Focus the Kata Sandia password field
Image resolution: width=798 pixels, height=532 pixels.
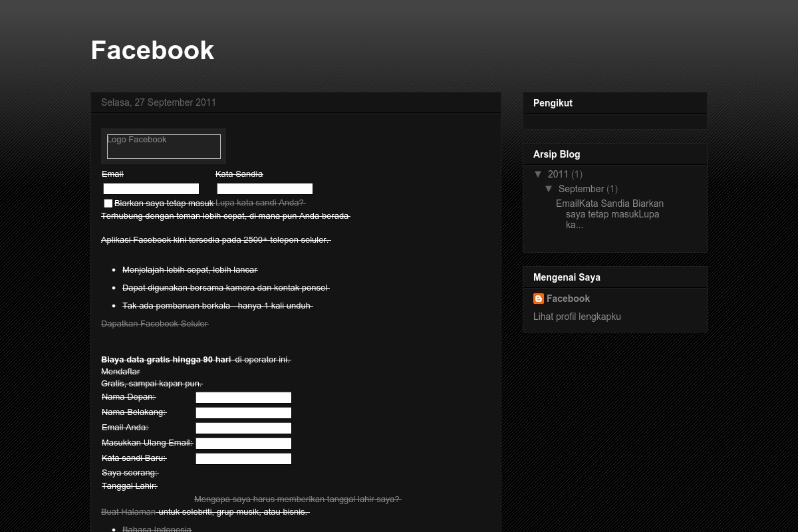point(265,189)
